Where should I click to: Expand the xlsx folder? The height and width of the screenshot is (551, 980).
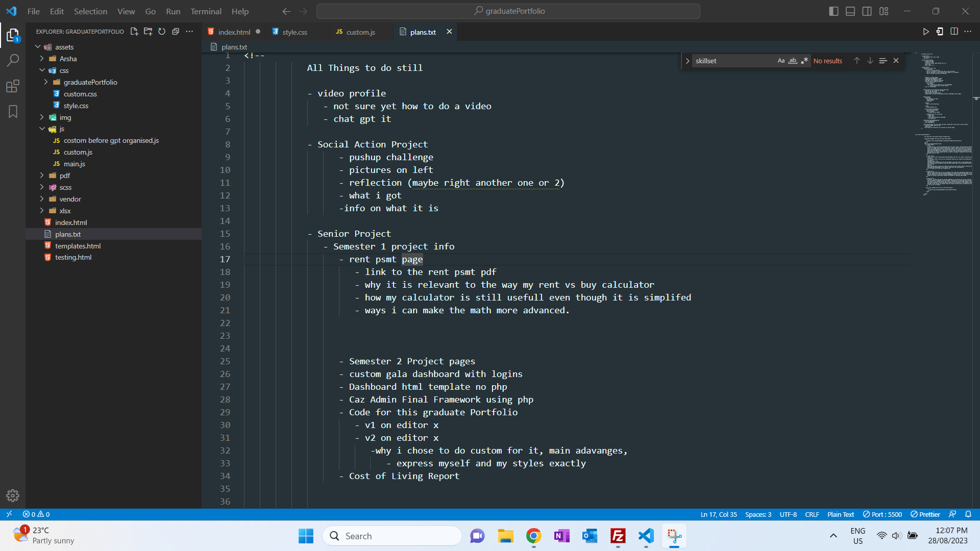coord(113,211)
